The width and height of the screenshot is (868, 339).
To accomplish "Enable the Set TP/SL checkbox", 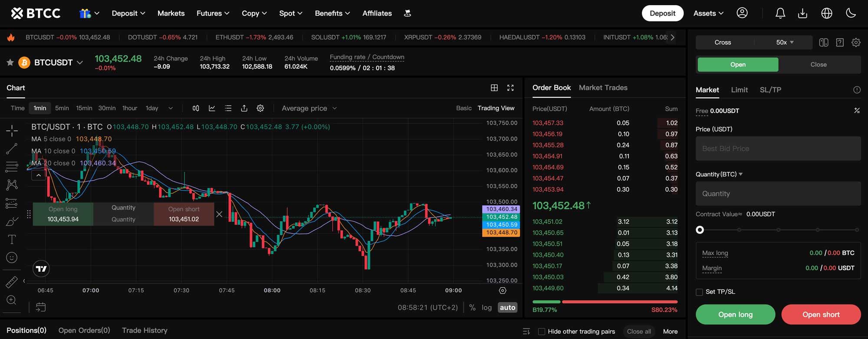I will point(699,292).
